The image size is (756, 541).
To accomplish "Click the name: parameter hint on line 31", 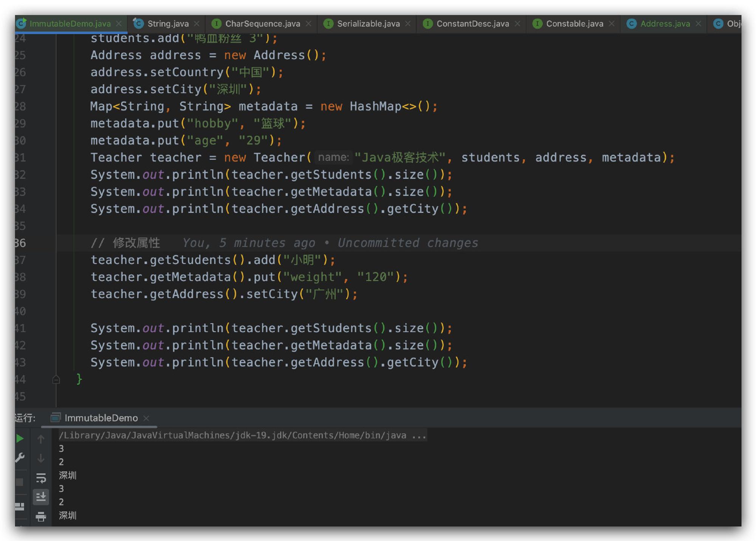I will 333,157.
